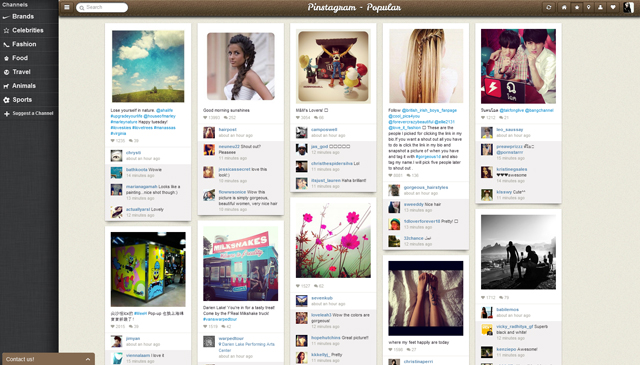The image size is (640, 365).
Task: Click the like heart under pink flowers photo
Action: click(298, 286)
